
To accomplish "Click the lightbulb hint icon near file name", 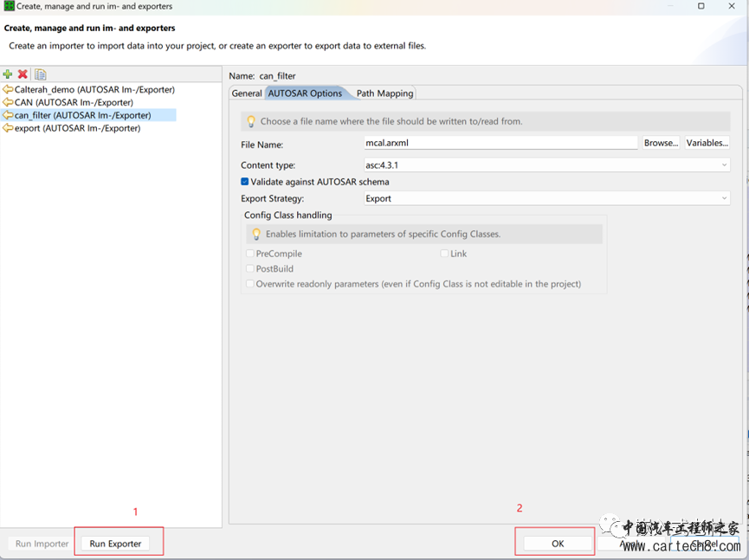I will tap(251, 121).
